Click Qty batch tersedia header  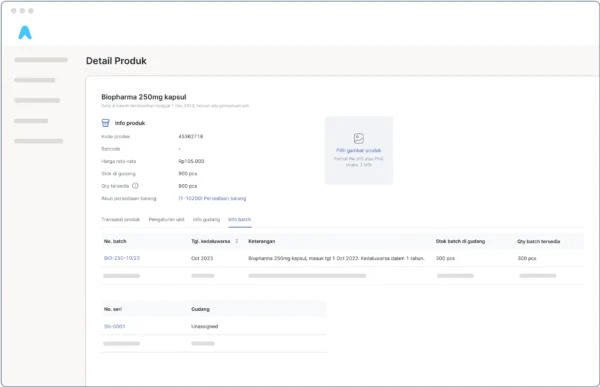coord(539,241)
